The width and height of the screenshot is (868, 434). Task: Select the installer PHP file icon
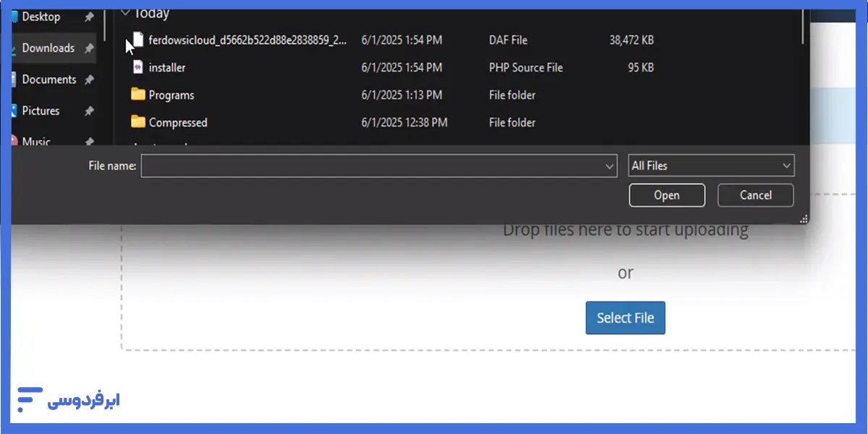click(138, 67)
